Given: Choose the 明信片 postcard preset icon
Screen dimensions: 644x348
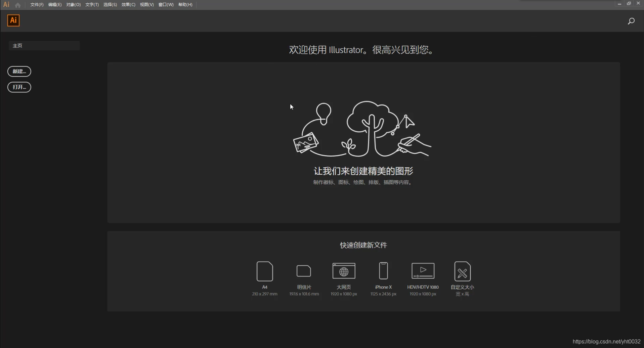Looking at the screenshot, I should [x=304, y=271].
